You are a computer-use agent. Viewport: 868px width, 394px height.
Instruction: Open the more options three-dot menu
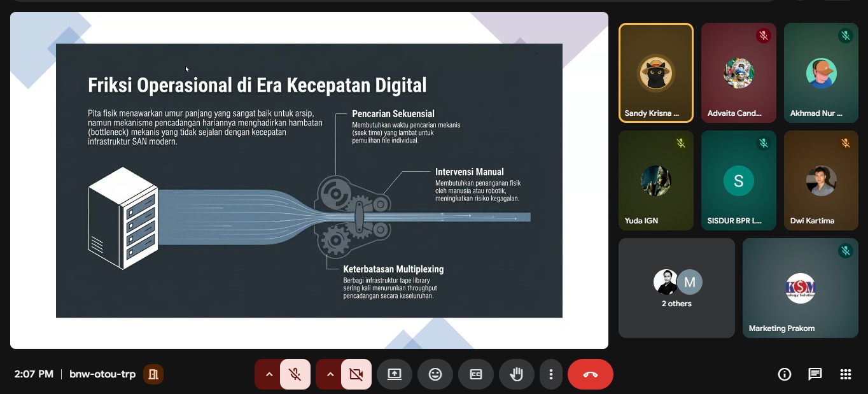click(x=551, y=374)
